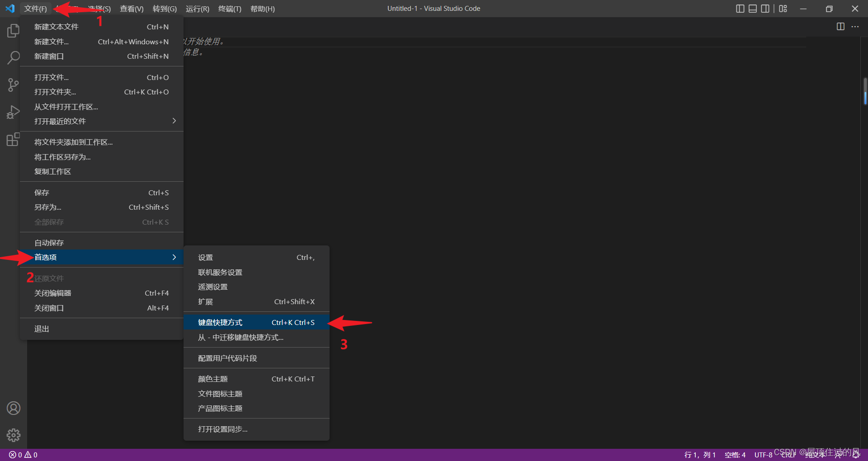Select 产品图标主题 submenu entry
The width and height of the screenshot is (868, 461).
tap(256, 408)
